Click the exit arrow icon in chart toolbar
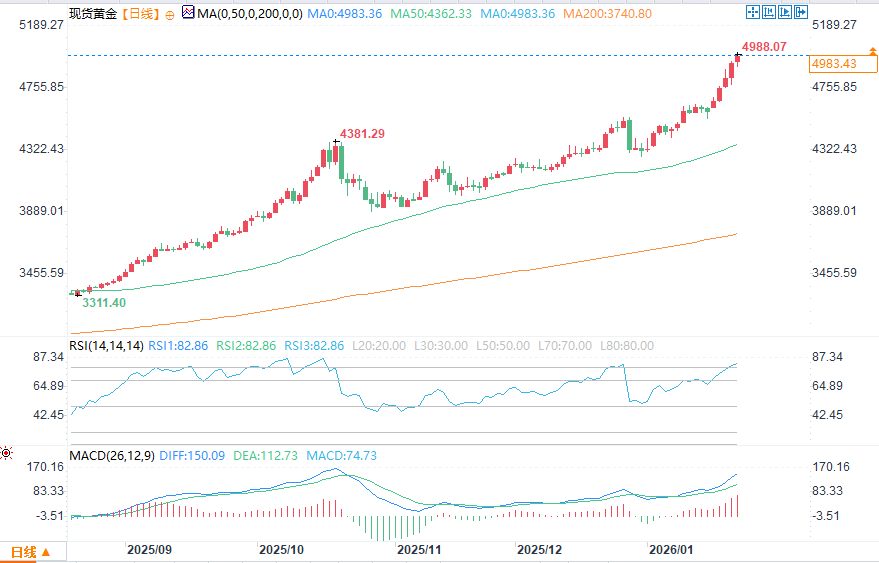This screenshot has height=563, width=879. (801, 12)
